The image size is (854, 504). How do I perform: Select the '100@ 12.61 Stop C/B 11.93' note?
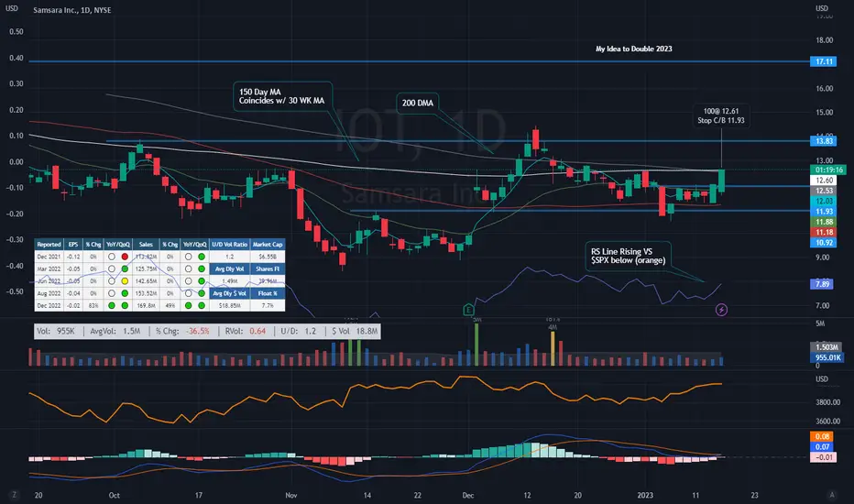(x=721, y=115)
